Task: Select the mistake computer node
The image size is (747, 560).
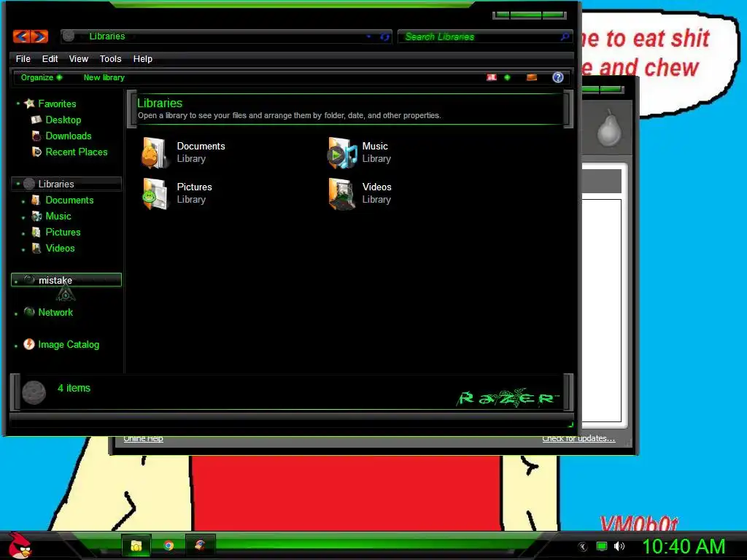Action: click(66, 280)
